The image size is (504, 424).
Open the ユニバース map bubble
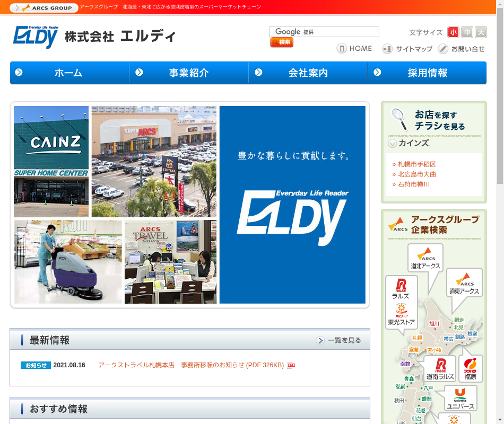[x=460, y=399]
